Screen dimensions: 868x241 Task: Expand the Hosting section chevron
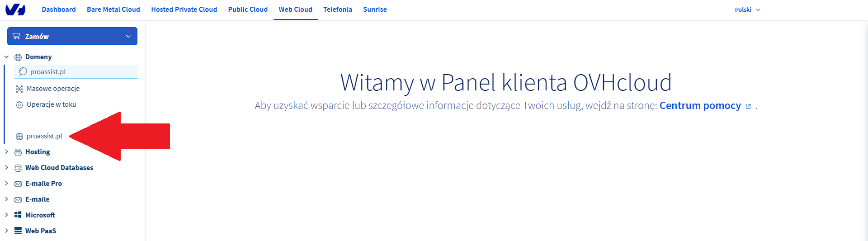coord(6,152)
